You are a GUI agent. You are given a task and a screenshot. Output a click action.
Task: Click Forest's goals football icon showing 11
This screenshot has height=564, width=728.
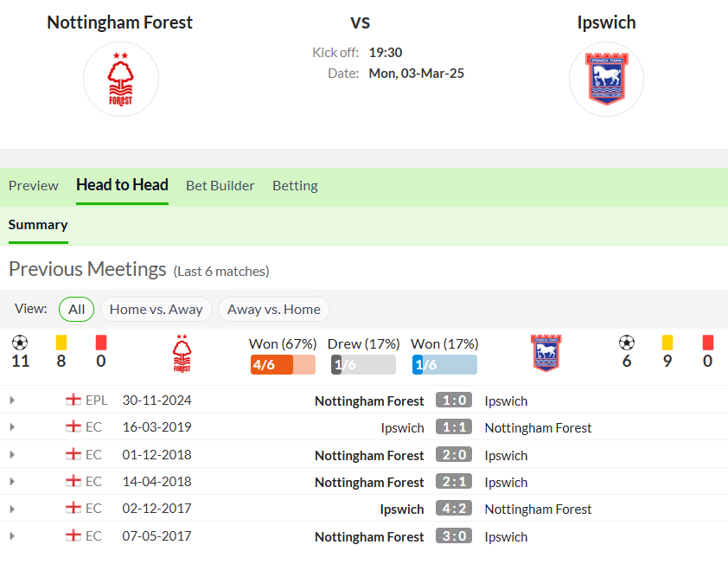pyautogui.click(x=20, y=343)
